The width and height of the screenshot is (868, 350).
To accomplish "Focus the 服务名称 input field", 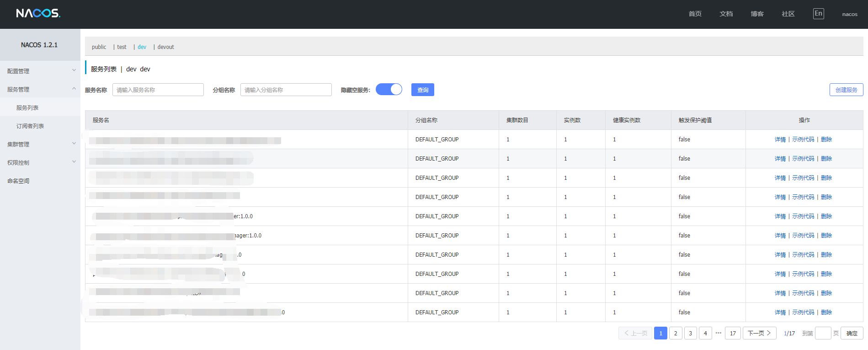I will pyautogui.click(x=158, y=90).
